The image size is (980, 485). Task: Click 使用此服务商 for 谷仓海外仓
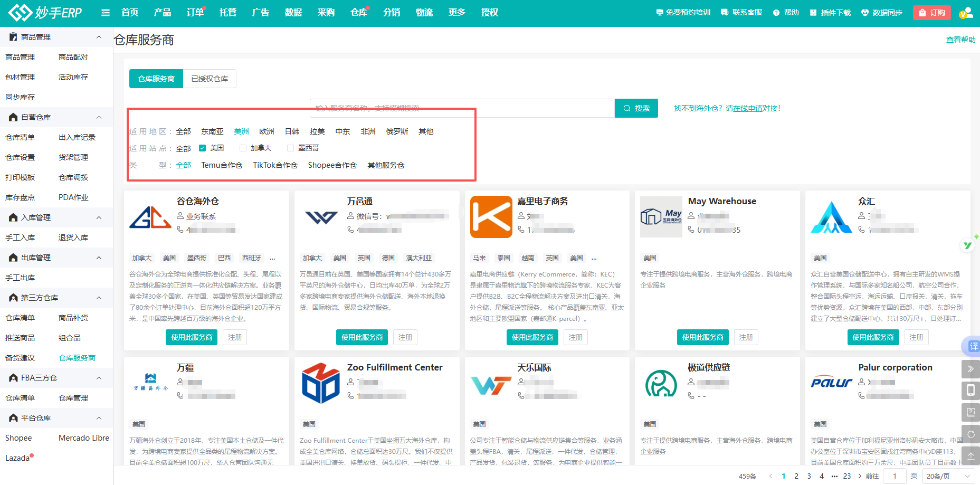click(x=192, y=337)
